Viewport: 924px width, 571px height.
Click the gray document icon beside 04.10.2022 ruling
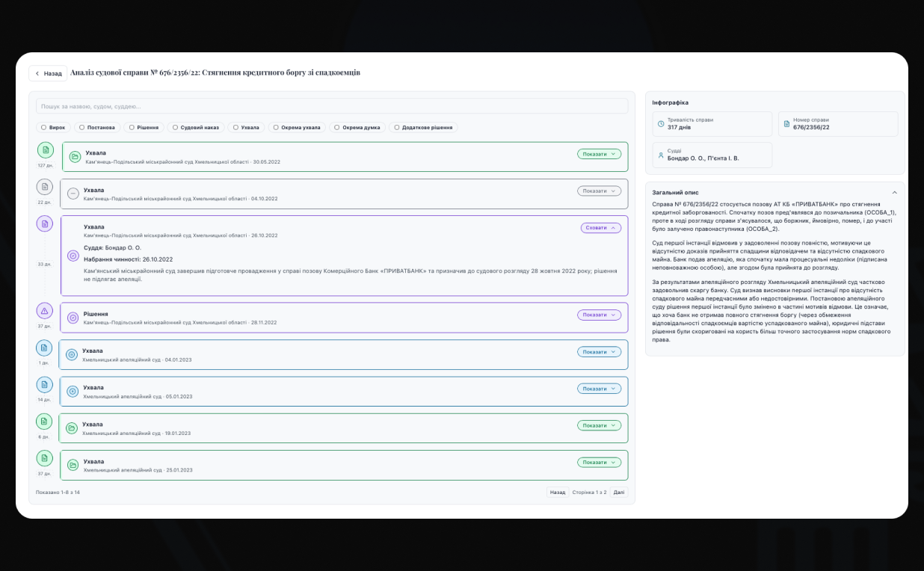[45, 187]
